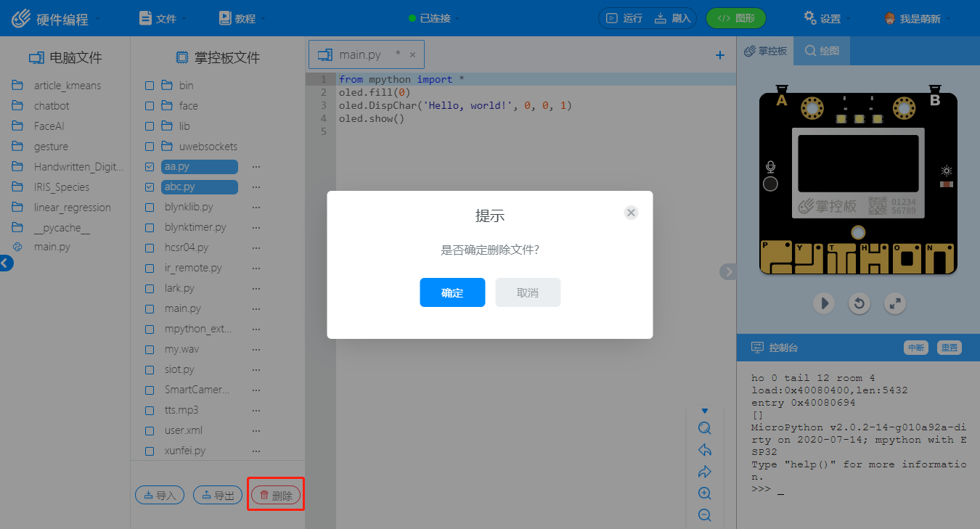Click the 中断 interrupt button in console

[x=916, y=348]
